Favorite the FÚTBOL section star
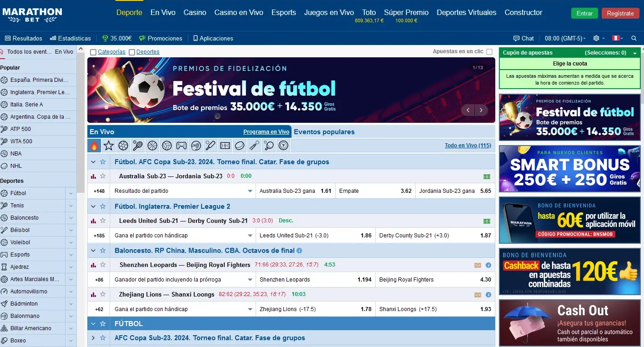The height and width of the screenshot is (347, 644). point(103,324)
